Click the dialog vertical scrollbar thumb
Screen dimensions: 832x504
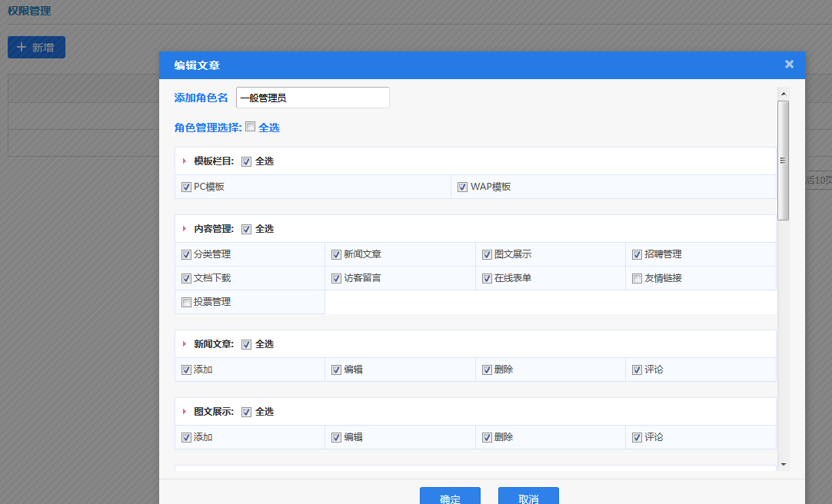pyautogui.click(x=784, y=160)
